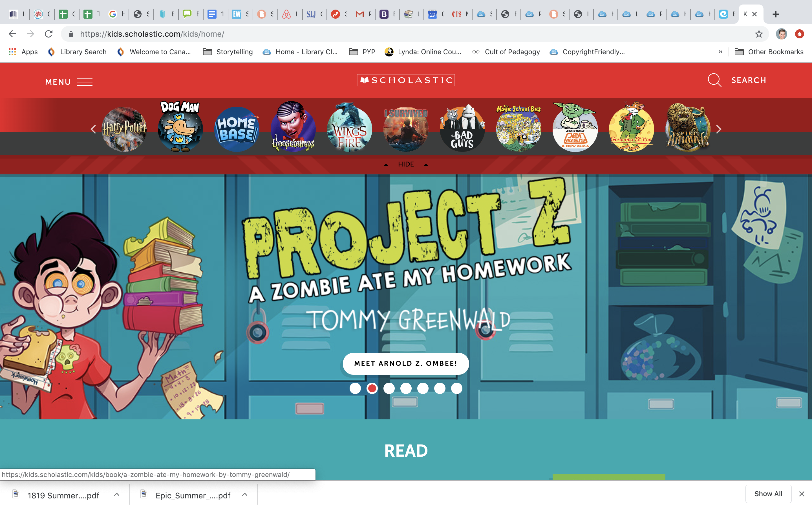Viewport: 812px width, 508px height.
Task: Open Home - Library Cl... bookmark
Action: click(x=300, y=52)
